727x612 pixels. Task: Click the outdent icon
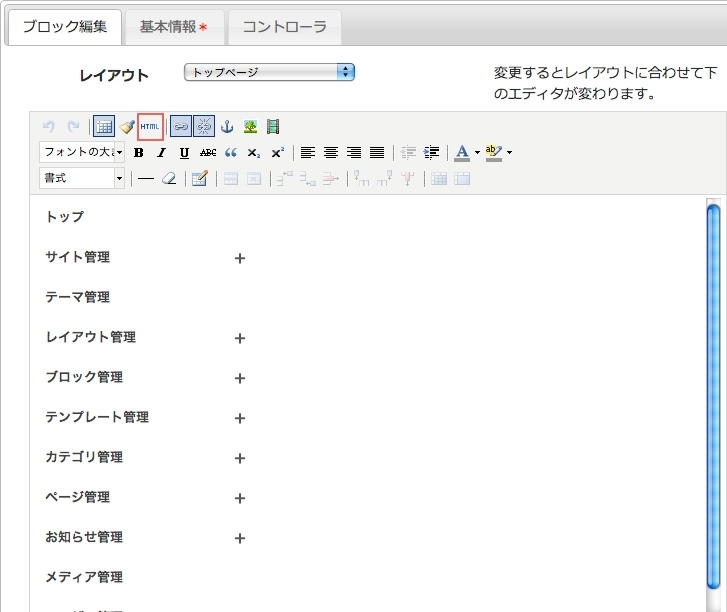point(408,153)
